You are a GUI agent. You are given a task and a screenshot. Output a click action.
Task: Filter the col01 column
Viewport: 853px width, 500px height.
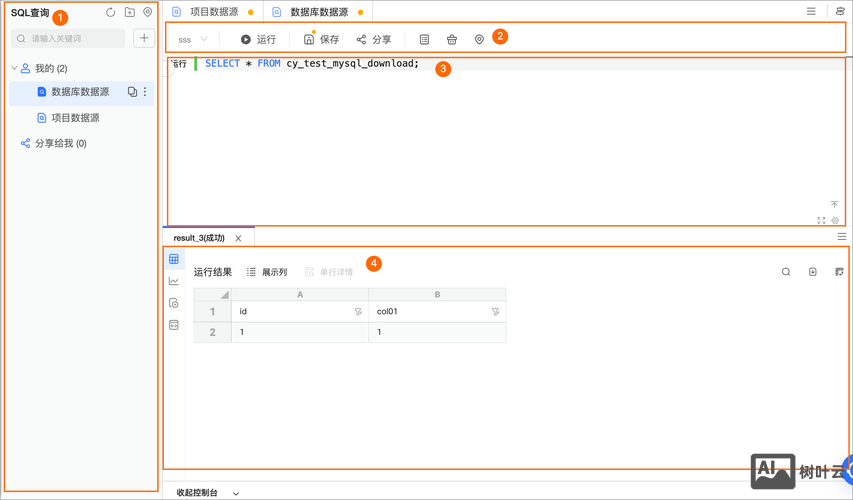495,312
